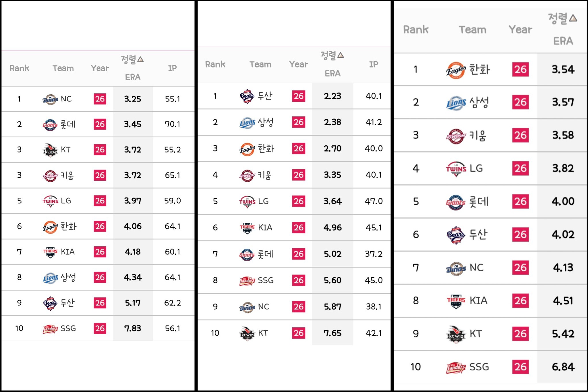Click the LG Twins logo in right table

[x=456, y=169]
